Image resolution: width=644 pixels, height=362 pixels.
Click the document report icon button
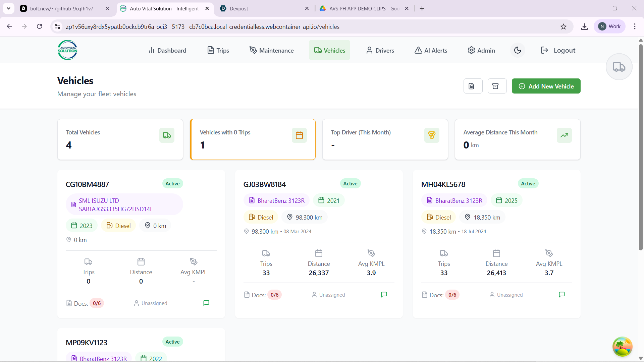pos(473,86)
